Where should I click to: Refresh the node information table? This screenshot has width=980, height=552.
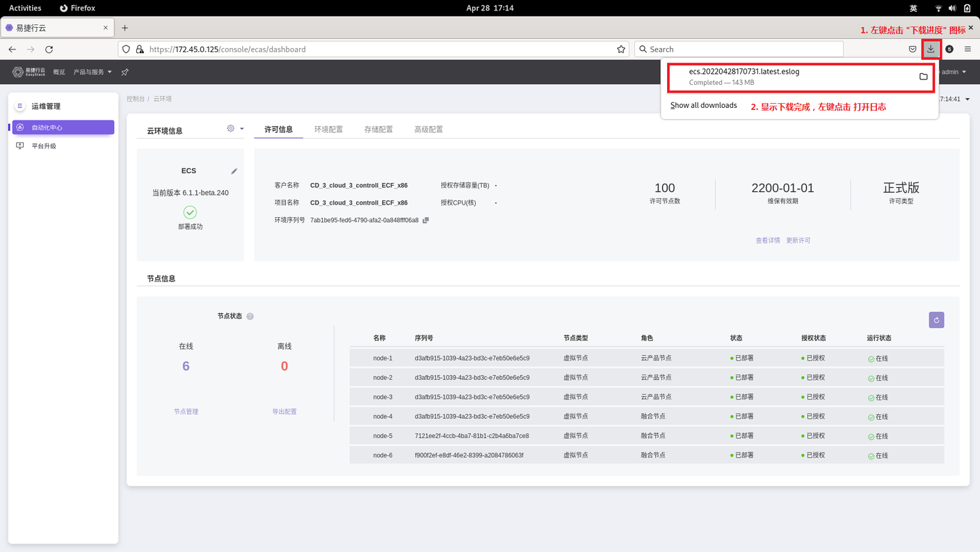coord(936,320)
